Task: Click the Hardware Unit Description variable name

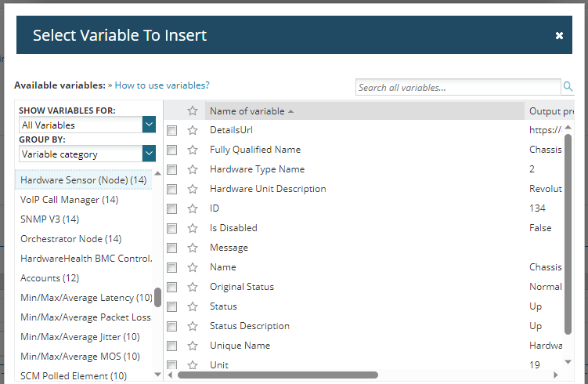Action: pos(268,189)
